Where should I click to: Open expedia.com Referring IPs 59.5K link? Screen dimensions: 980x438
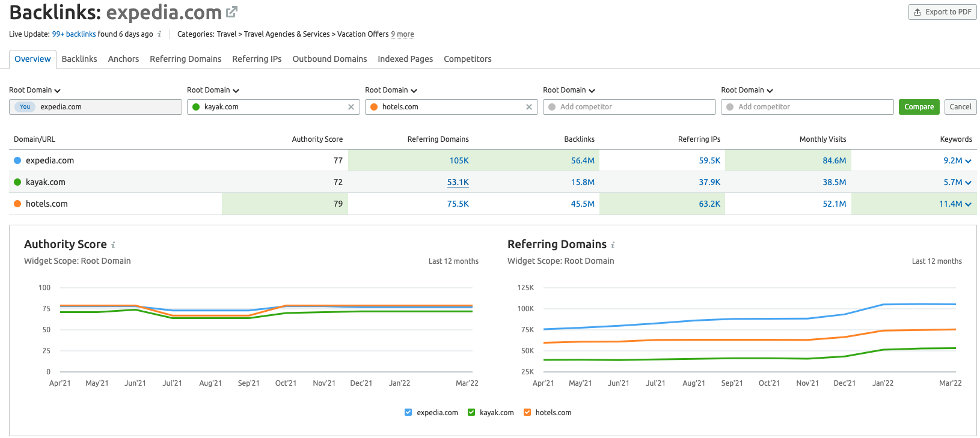pos(709,160)
